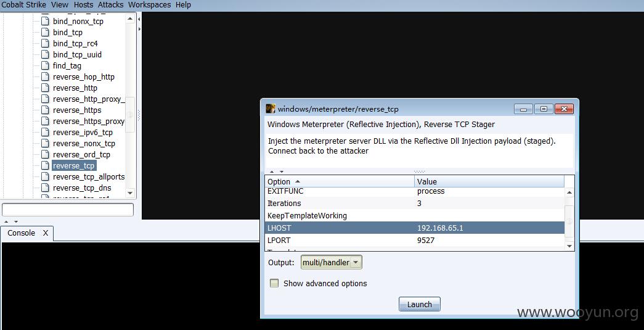
Task: Click the bind_tcp payload file icon
Action: 45,33
